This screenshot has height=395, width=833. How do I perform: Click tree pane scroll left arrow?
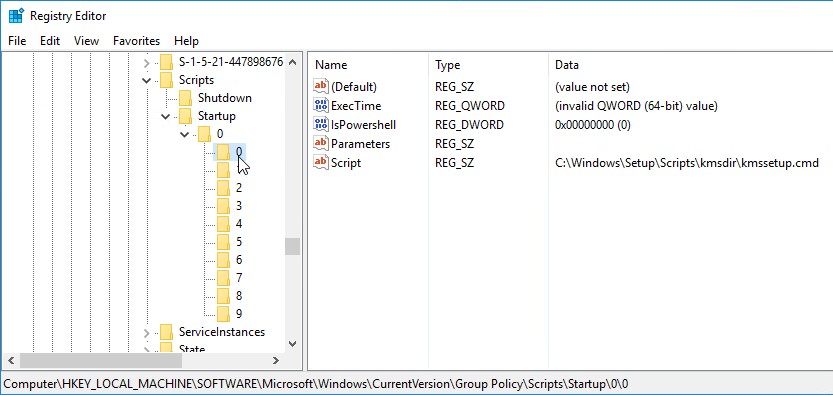coord(11,360)
